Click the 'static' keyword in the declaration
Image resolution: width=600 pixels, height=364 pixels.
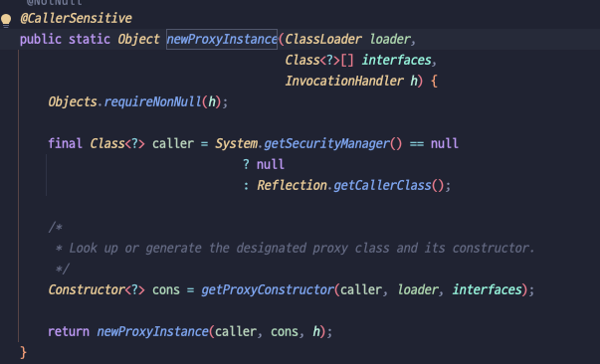[x=90, y=39]
